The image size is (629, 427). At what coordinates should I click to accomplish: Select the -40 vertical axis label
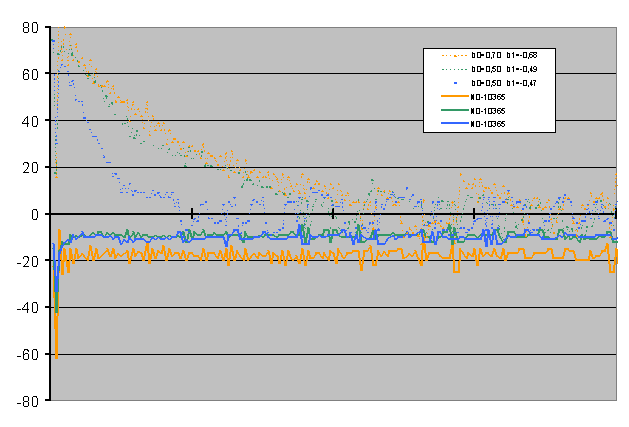(27, 307)
